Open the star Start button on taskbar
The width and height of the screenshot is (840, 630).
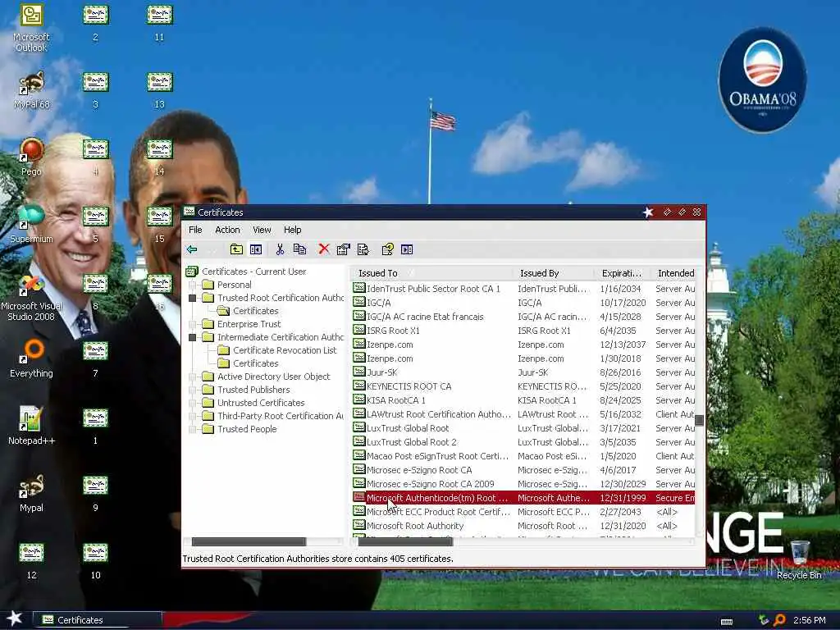coord(15,619)
